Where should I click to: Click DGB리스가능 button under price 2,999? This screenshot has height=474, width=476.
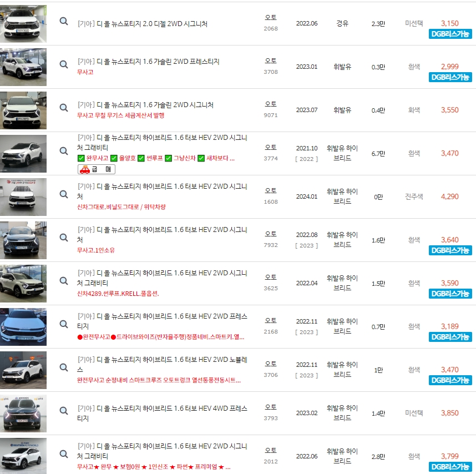450,77
